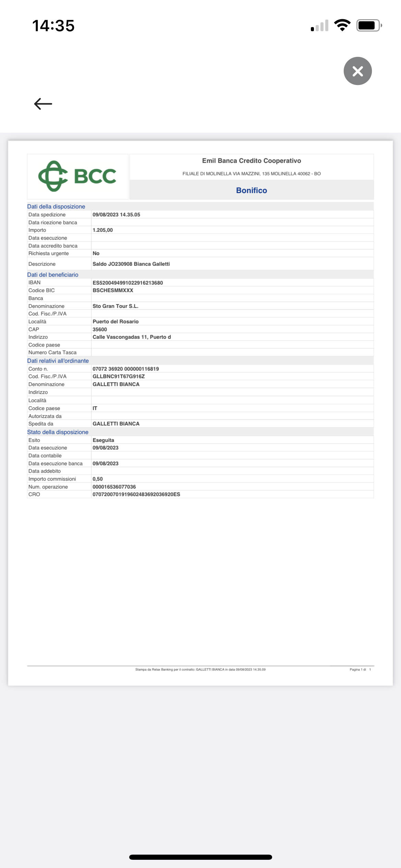
Task: Select the Esito value Eseguita
Action: pyautogui.click(x=103, y=440)
